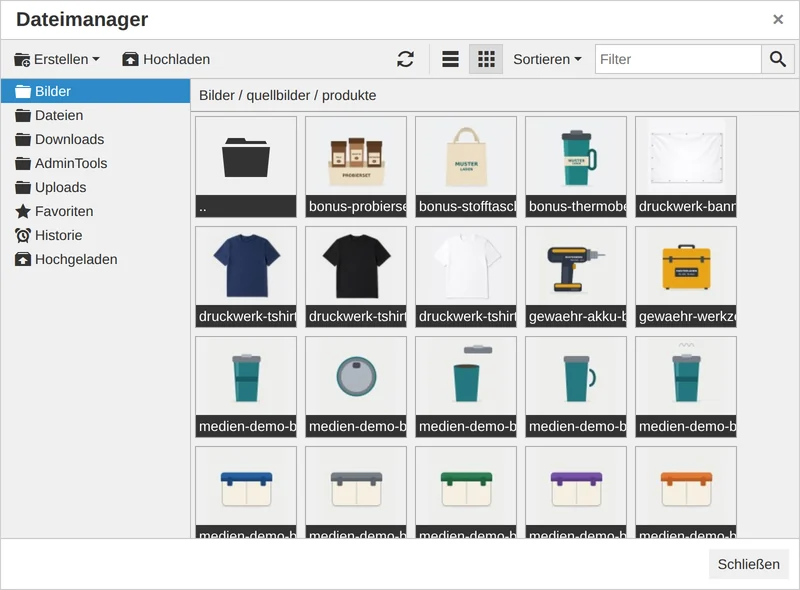Refresh the file listing
The height and width of the screenshot is (590, 800).
[x=405, y=59]
